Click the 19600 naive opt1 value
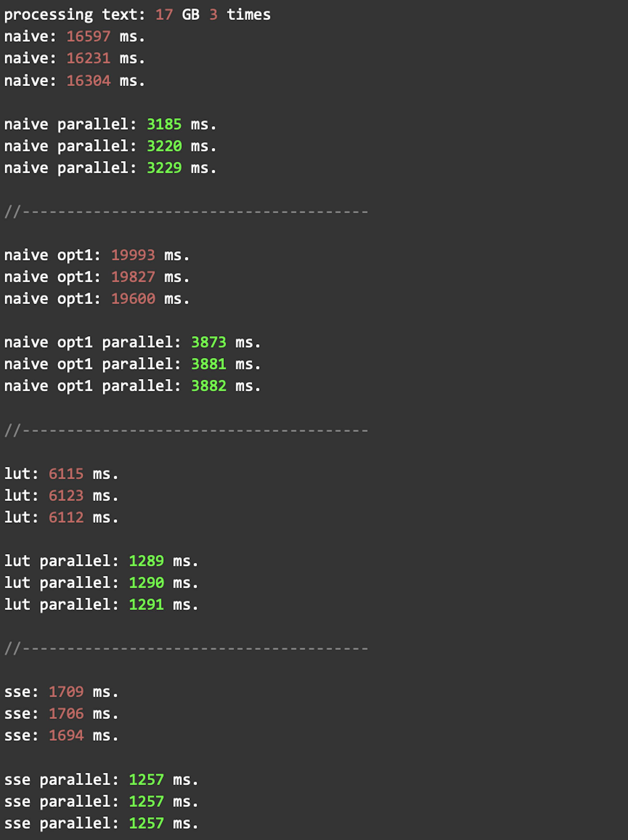628x840 pixels. pos(133,299)
